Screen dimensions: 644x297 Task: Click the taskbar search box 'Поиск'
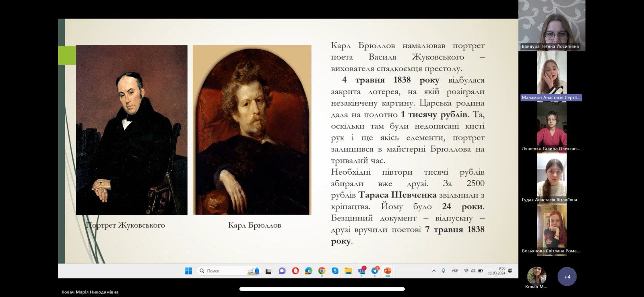pos(229,271)
